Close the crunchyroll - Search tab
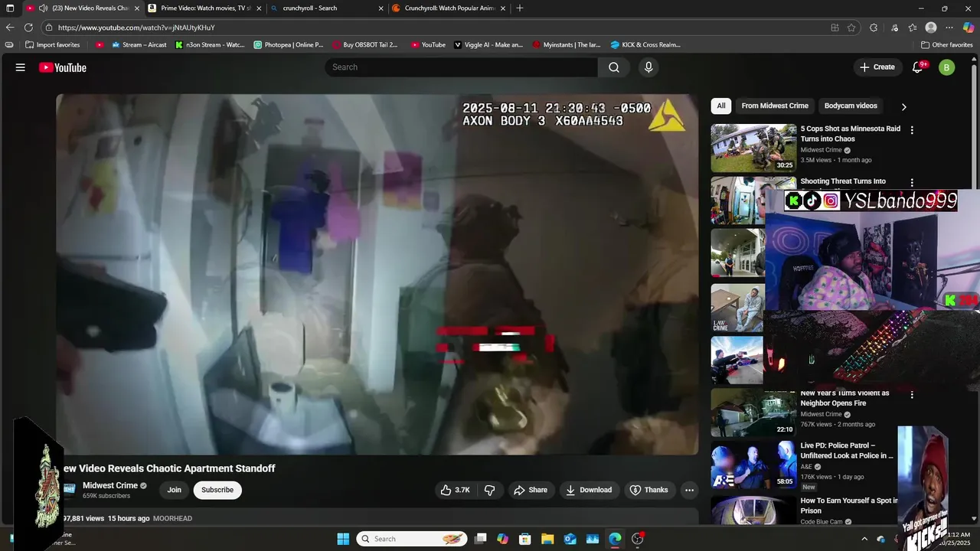This screenshot has width=980, height=551. (381, 8)
